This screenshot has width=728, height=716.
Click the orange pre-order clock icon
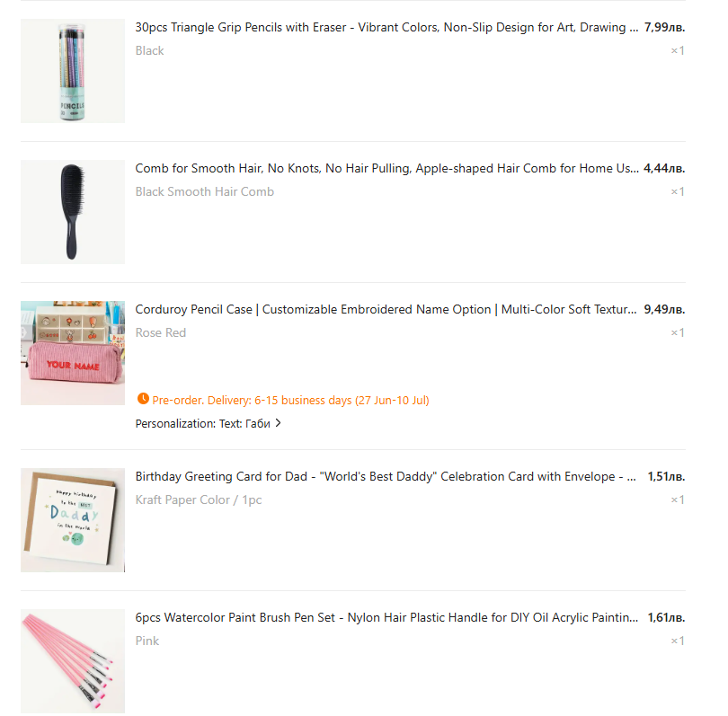[143, 399]
